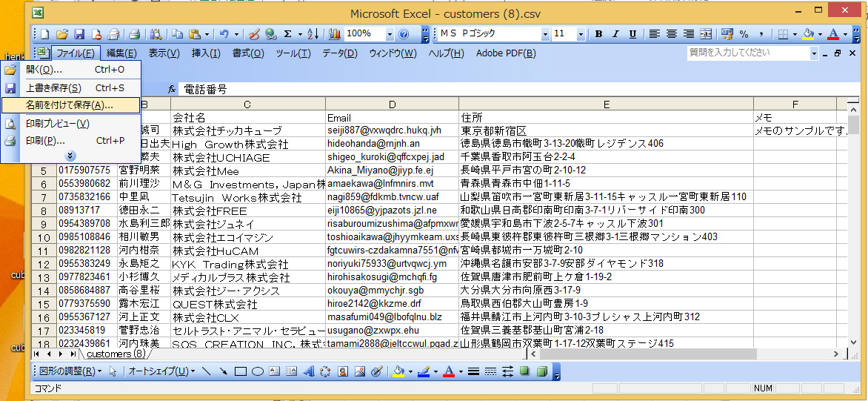Apply Currency style icon

tap(727, 34)
